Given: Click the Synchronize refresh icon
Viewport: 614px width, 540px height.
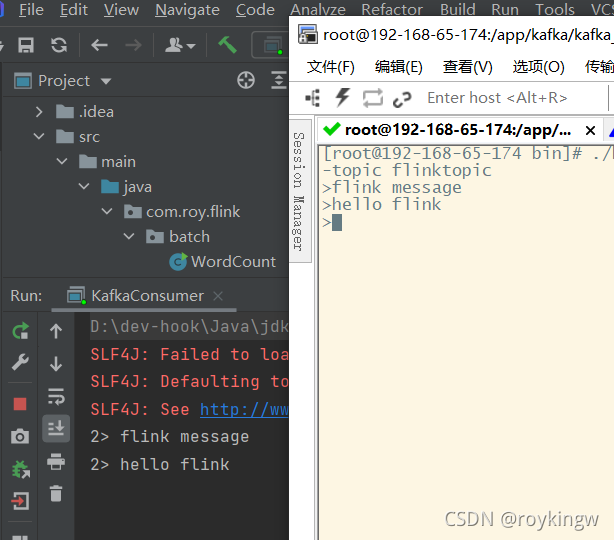Looking at the screenshot, I should coord(59,45).
